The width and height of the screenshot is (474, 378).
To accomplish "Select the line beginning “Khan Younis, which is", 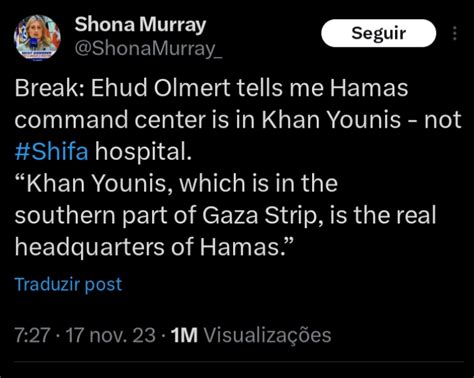I will tap(176, 183).
